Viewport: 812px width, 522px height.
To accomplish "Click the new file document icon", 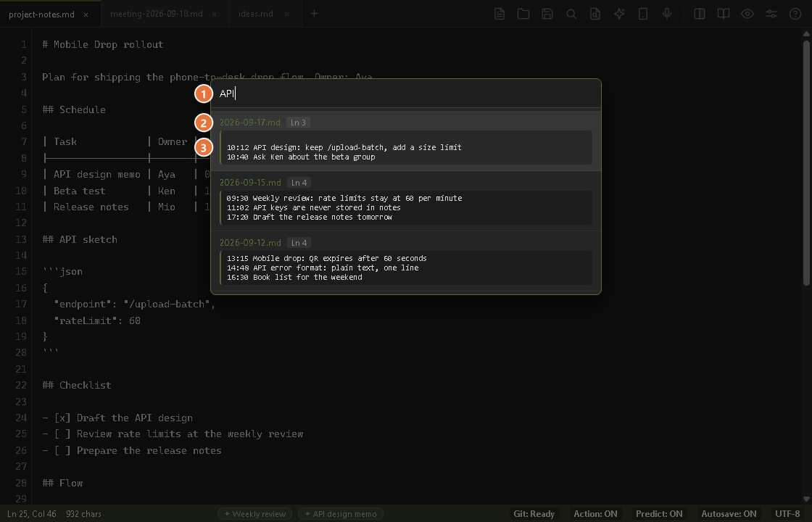I will pos(500,14).
